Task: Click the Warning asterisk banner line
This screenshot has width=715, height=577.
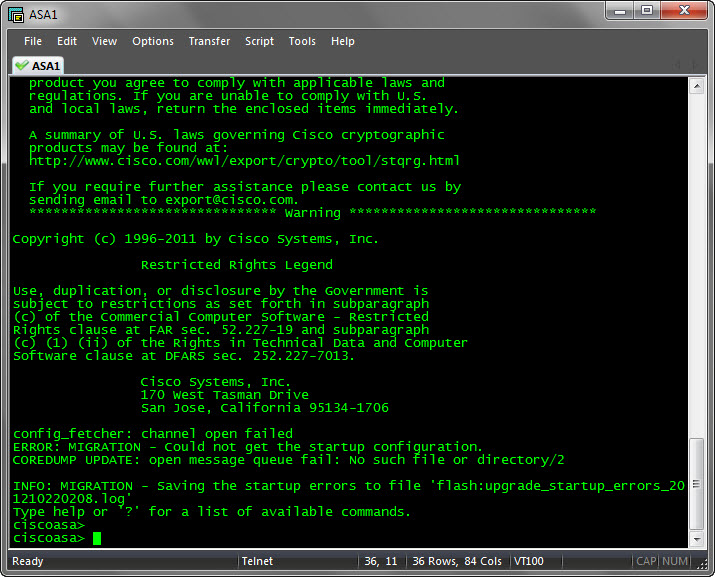Action: pos(312,213)
